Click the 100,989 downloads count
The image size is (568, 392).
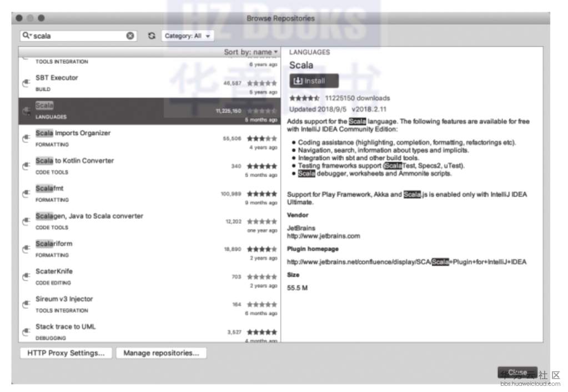231,194
